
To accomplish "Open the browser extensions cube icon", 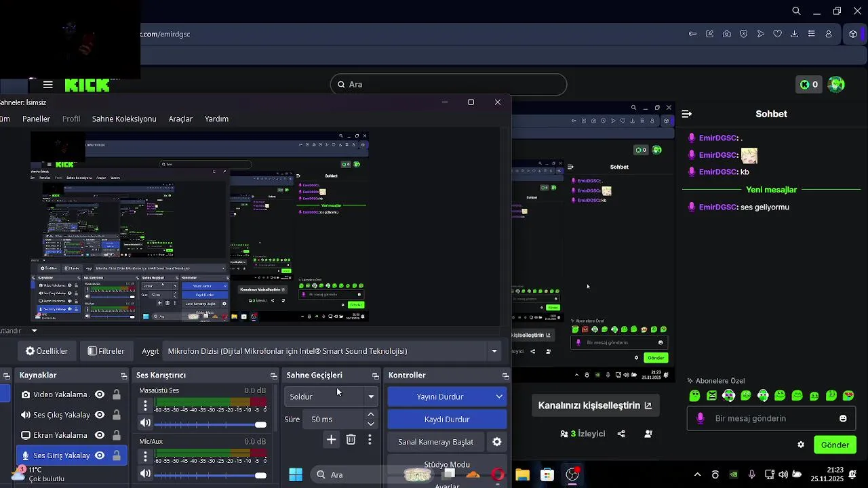I will click(853, 34).
